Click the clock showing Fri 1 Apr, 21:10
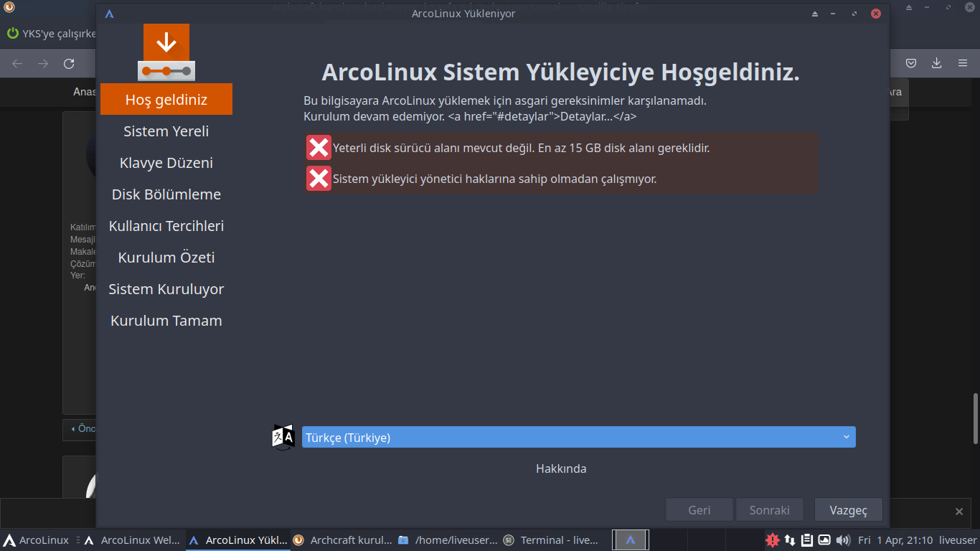This screenshot has height=551, width=980. [895, 540]
